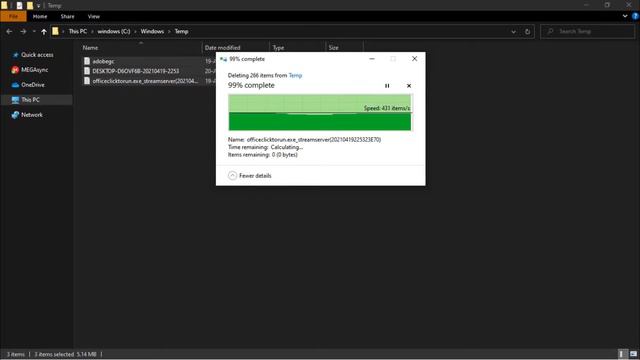Switch to large icons view
The height and width of the screenshot is (360, 640).
(x=633, y=354)
